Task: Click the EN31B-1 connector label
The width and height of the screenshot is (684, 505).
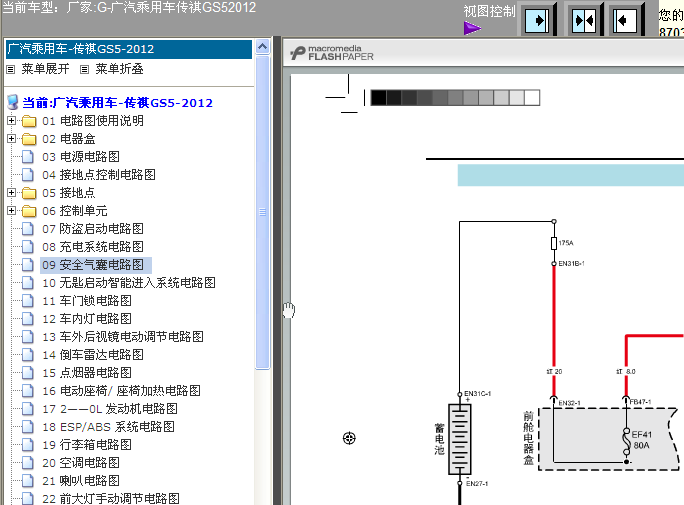Action: 571,264
